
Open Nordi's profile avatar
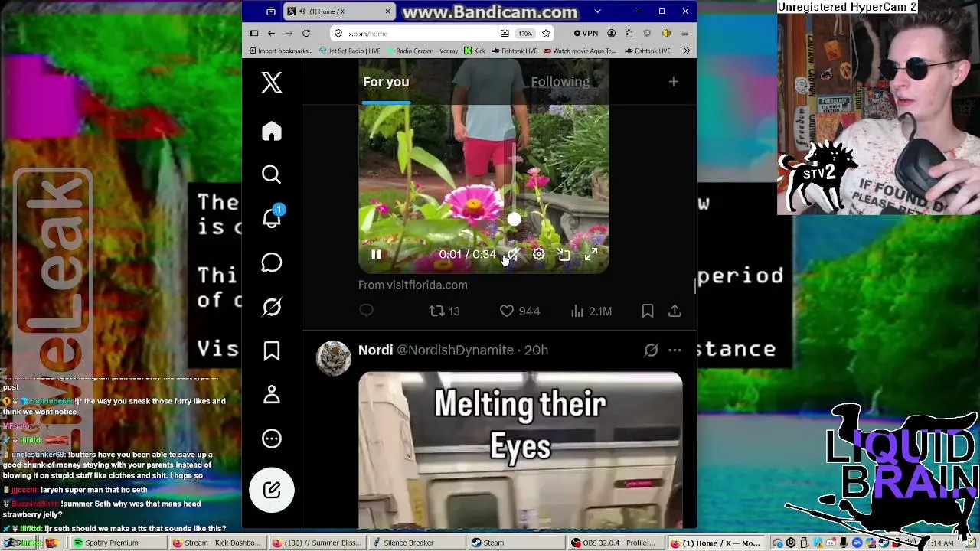[x=334, y=358]
